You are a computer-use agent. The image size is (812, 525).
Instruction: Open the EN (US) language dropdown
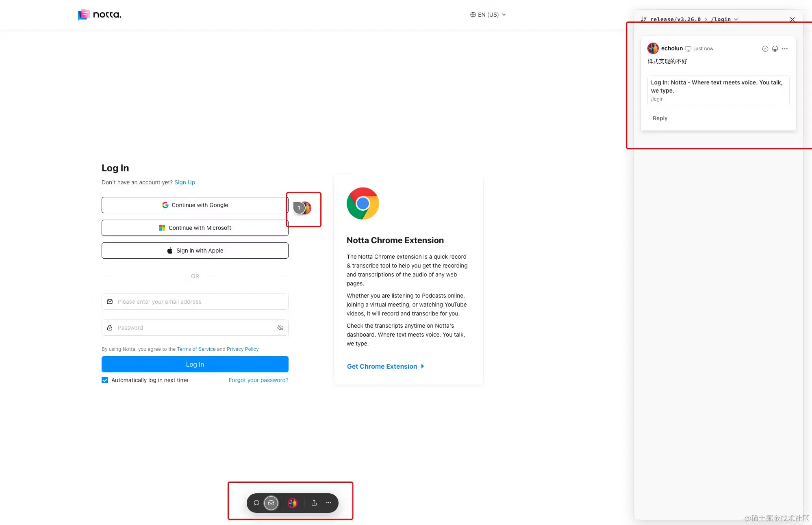tap(488, 15)
